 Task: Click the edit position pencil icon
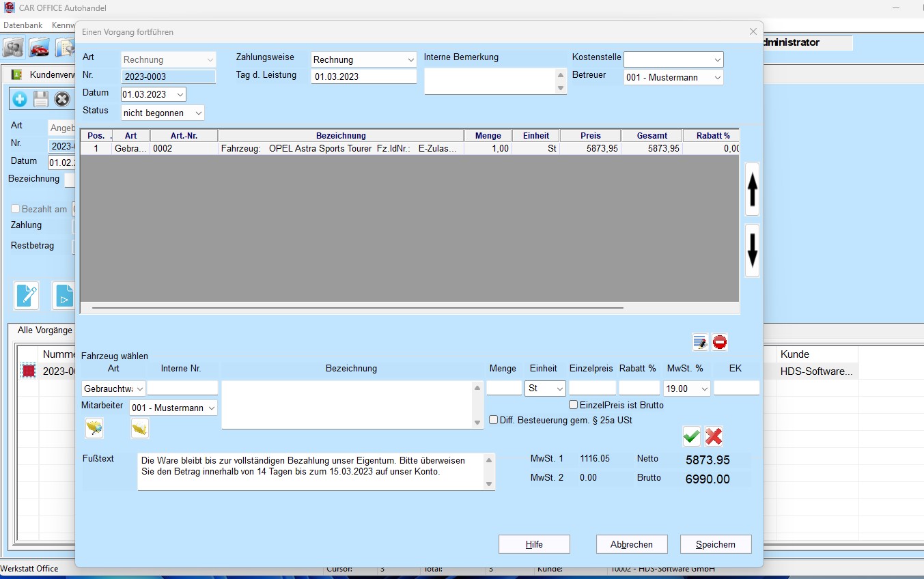[x=700, y=342]
